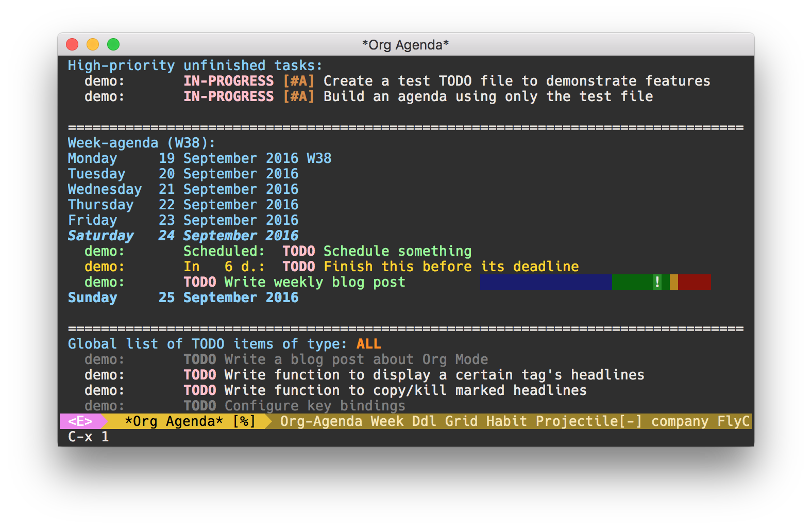Image resolution: width=812 pixels, height=529 pixels.
Task: Click the exclamation mark in habit graph
Action: pos(657,282)
